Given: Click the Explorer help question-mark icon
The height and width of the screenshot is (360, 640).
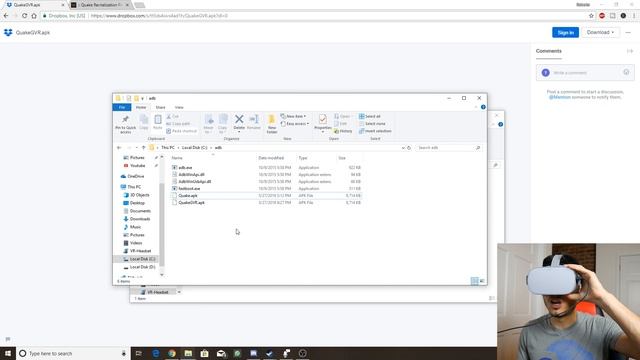Looking at the screenshot, I should coord(483,107).
